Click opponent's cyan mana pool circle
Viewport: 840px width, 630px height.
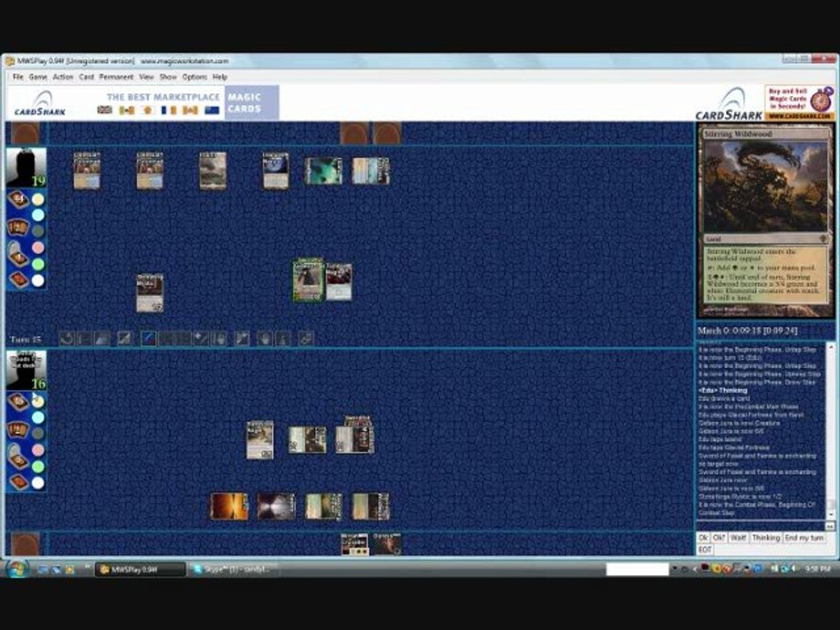tap(38, 215)
